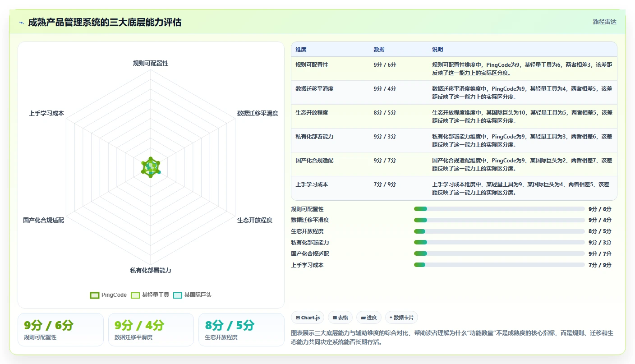Click the lightning icon beside the page title
Image resolution: width=635 pixels, height=364 pixels.
pyautogui.click(x=22, y=22)
